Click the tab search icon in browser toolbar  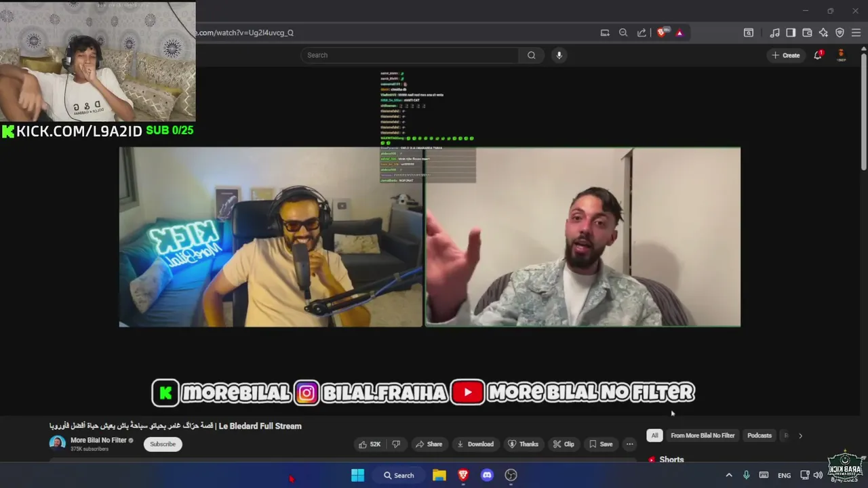pos(749,33)
